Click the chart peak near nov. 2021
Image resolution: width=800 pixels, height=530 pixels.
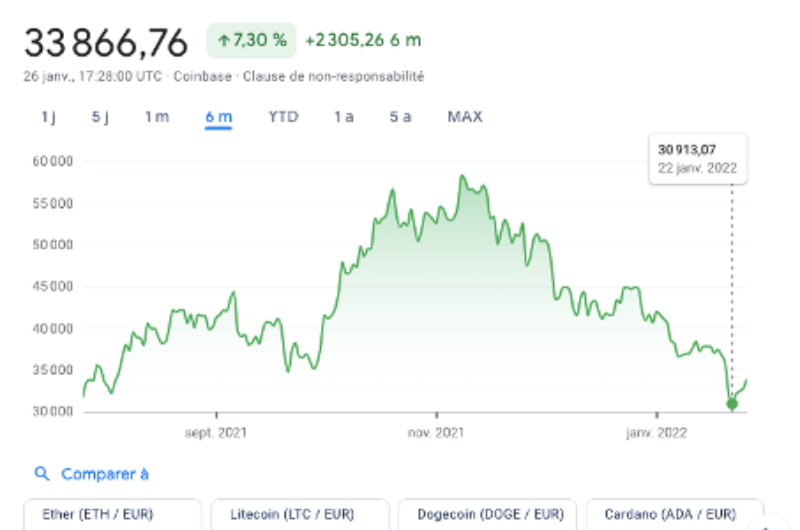(461, 177)
